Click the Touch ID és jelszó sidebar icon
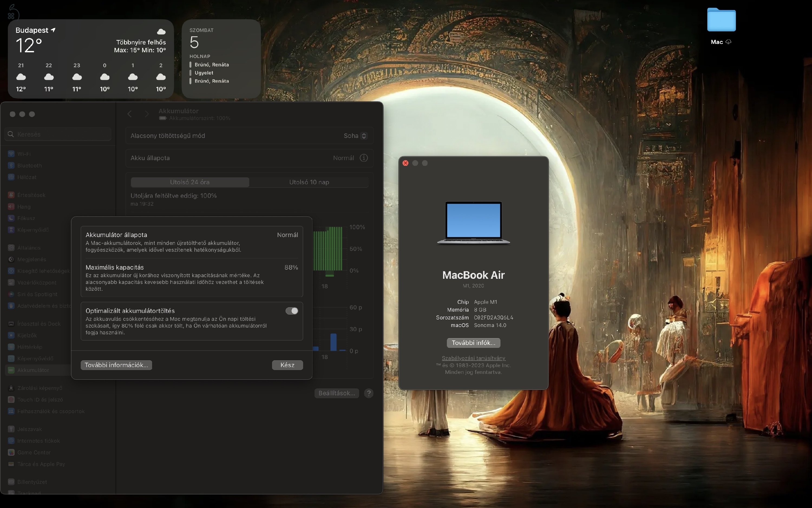This screenshot has height=508, width=812. click(11, 399)
